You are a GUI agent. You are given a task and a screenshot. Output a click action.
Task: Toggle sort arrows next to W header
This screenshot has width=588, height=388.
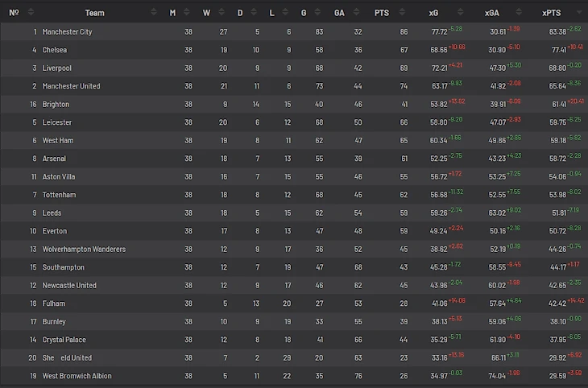pos(220,12)
